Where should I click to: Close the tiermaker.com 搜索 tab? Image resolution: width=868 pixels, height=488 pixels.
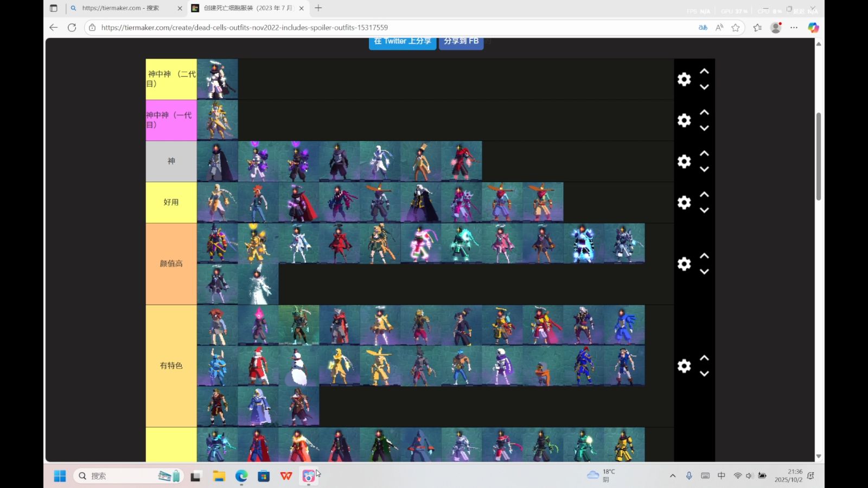[180, 8]
